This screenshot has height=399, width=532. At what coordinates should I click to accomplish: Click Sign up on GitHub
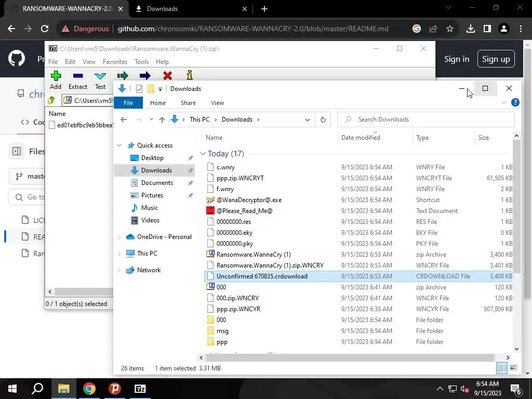[496, 59]
